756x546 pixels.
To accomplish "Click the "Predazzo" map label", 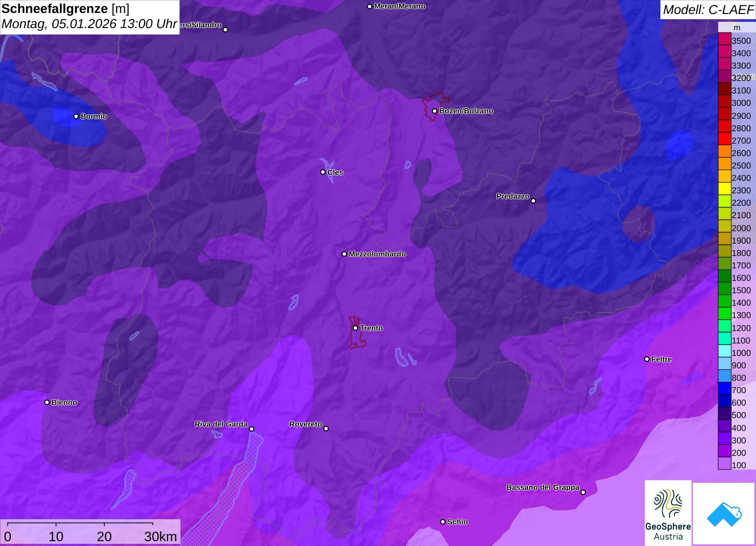I will click(x=513, y=196).
